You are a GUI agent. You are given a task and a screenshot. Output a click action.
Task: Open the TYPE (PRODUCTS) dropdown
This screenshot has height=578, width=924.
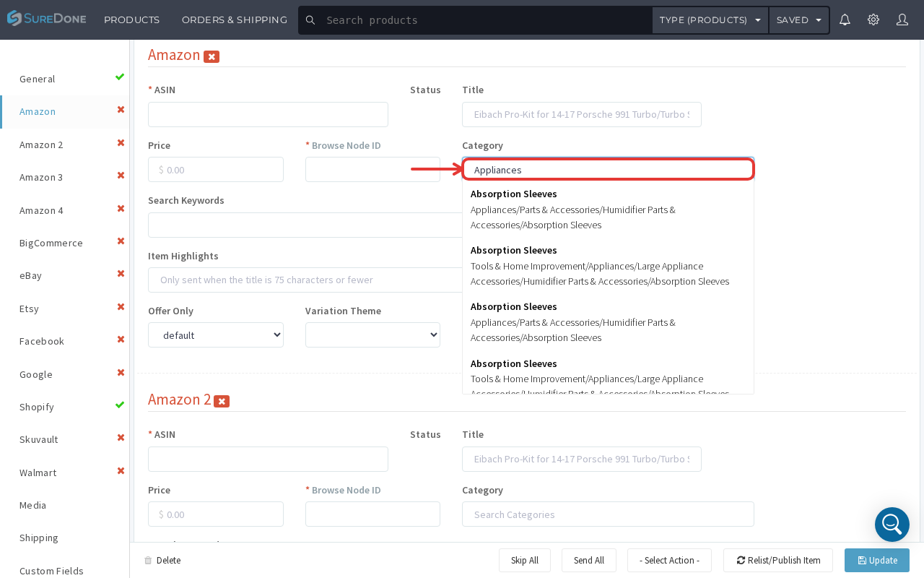point(710,20)
